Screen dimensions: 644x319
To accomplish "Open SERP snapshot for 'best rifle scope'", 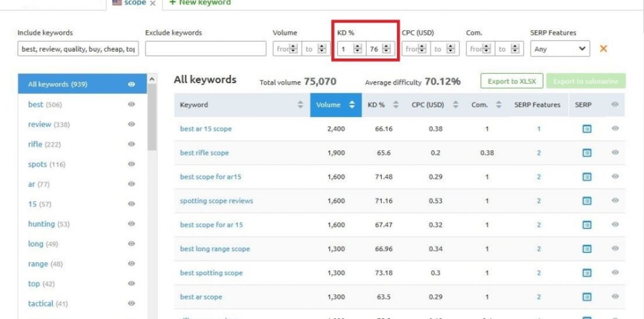I will [x=587, y=153].
